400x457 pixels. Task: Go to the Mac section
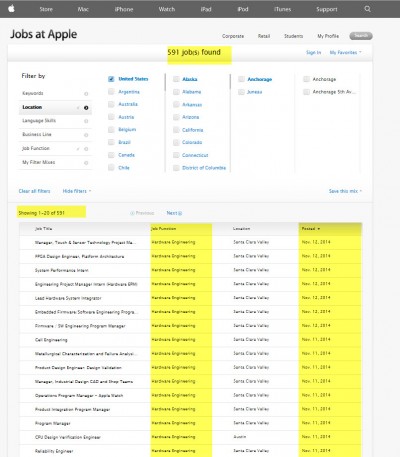coord(83,9)
